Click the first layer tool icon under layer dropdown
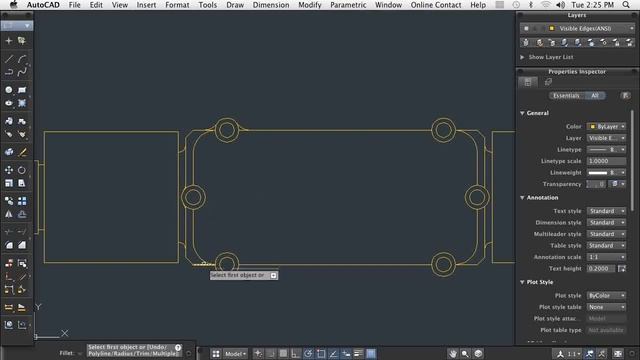This screenshot has width=640, height=360. pyautogui.click(x=526, y=42)
